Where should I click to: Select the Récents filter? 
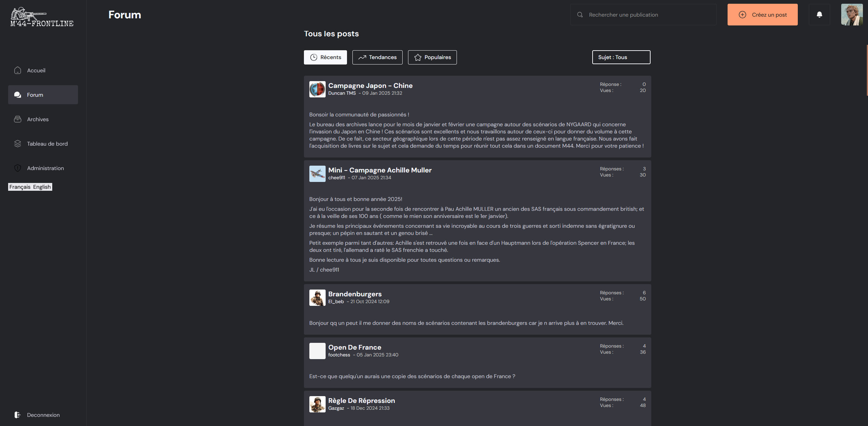[x=325, y=57]
